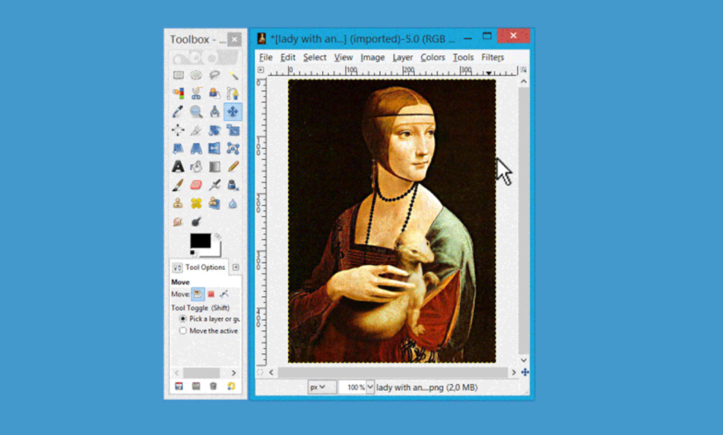Image resolution: width=723 pixels, height=435 pixels.
Task: Select the Rotate tool
Action: [x=214, y=130]
